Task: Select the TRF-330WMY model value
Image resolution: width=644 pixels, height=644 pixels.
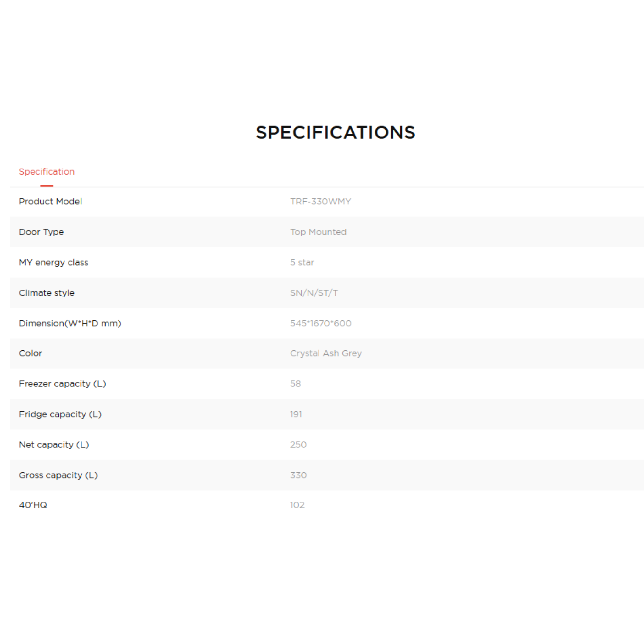Action: tap(320, 201)
